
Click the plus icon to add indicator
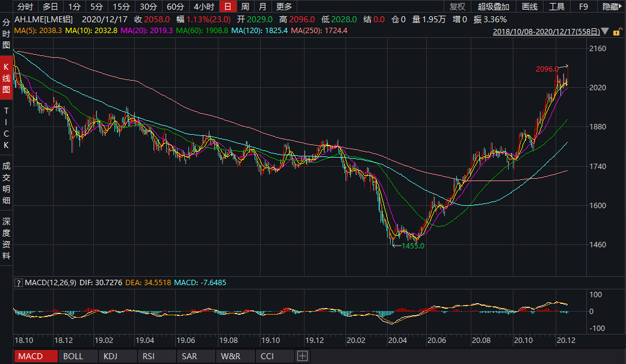(x=302, y=356)
